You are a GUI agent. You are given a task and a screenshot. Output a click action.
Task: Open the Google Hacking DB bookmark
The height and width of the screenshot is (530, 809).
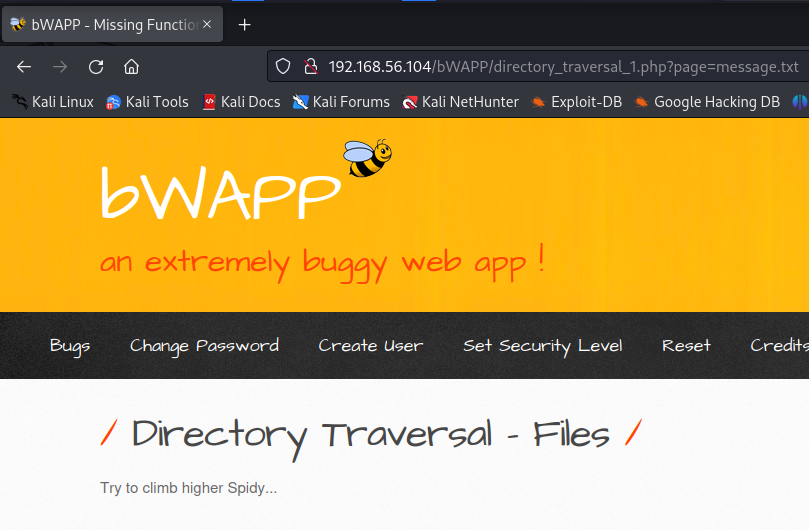click(x=707, y=102)
